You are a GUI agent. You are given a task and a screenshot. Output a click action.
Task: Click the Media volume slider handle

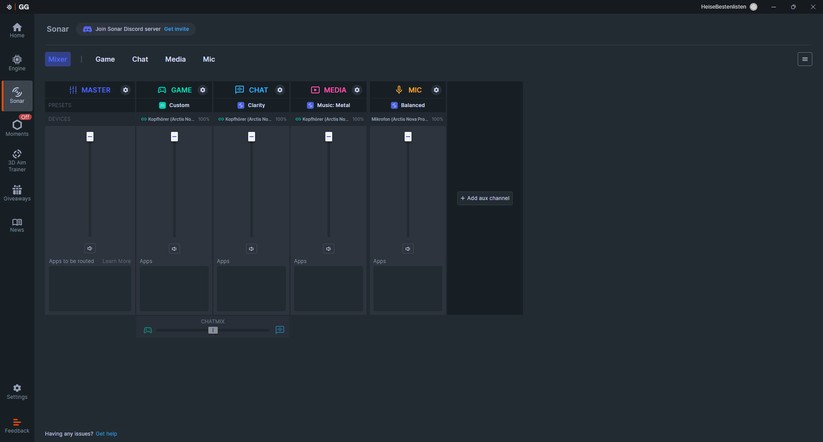click(329, 136)
